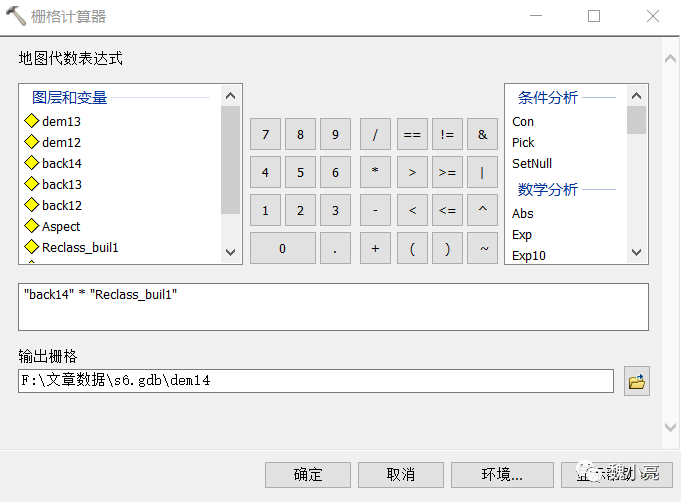Click the output raster path field
Viewport: 681px width, 502px height.
(316, 381)
